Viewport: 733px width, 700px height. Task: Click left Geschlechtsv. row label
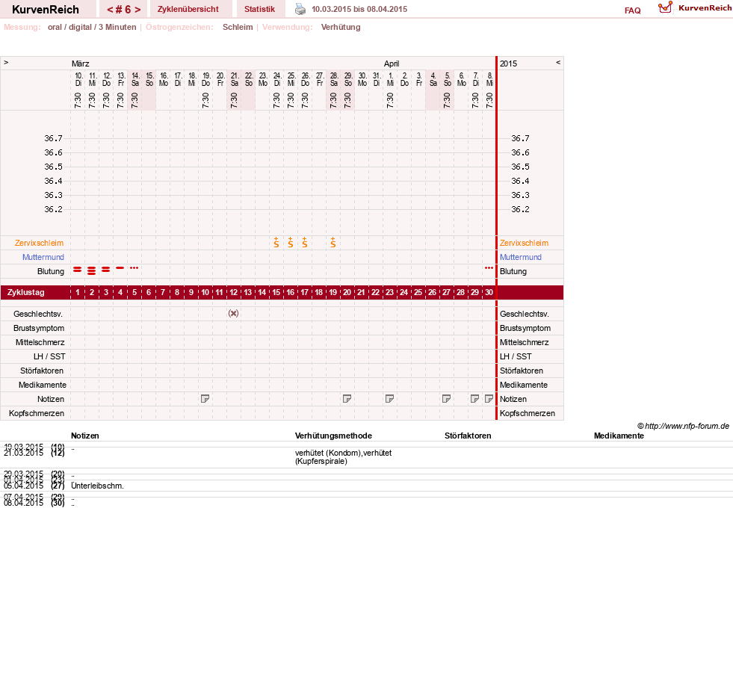point(38,314)
